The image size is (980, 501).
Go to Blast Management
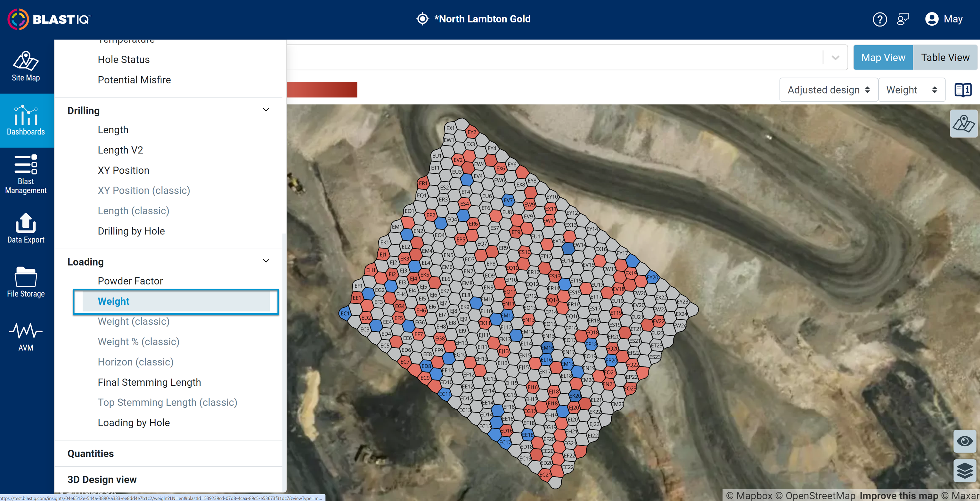pyautogui.click(x=26, y=174)
